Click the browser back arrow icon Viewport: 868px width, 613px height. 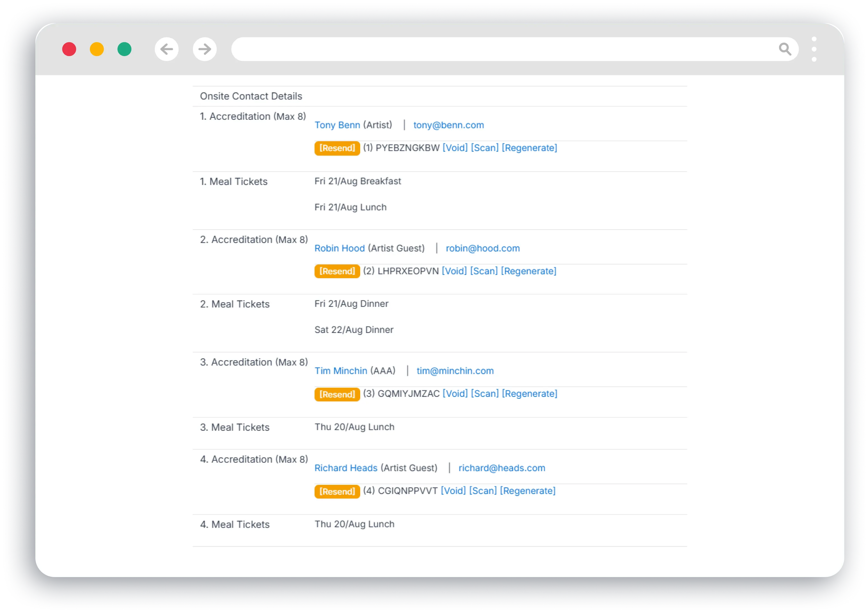point(166,49)
